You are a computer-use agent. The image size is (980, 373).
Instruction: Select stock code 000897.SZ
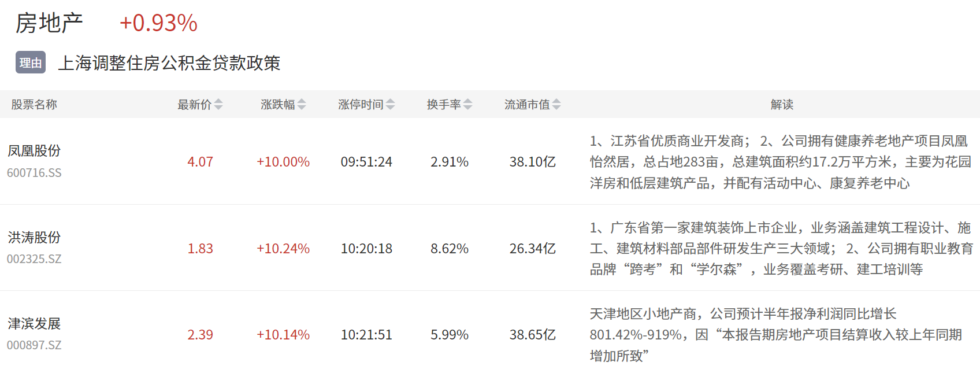pyautogui.click(x=34, y=345)
